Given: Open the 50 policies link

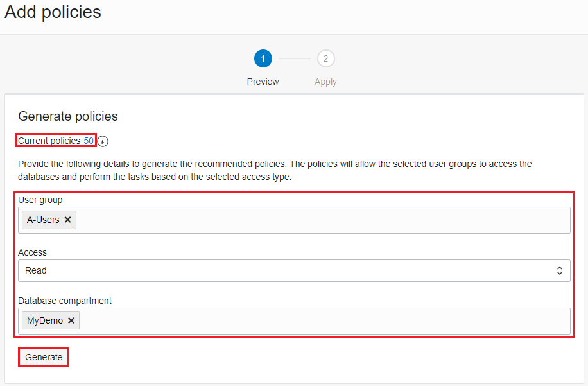Looking at the screenshot, I should click(x=89, y=141).
